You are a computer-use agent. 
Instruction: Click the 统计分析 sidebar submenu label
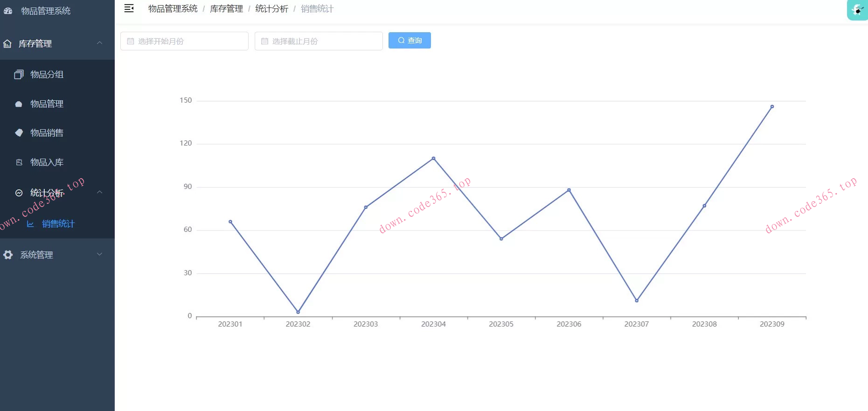[x=47, y=193]
